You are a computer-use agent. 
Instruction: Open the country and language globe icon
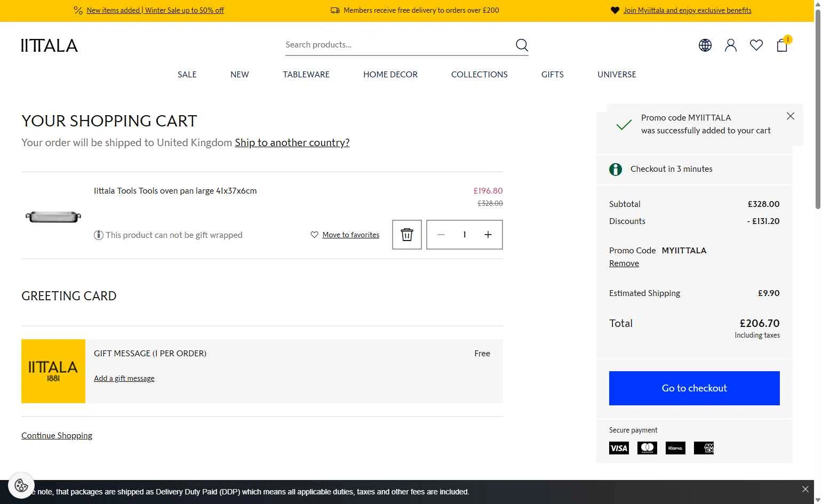[x=705, y=45]
